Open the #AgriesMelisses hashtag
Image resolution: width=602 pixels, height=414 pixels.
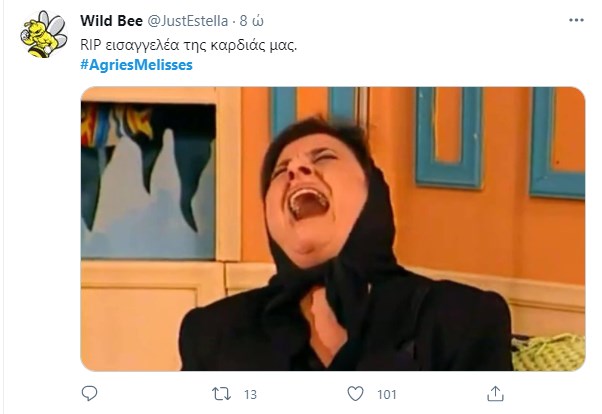coord(136,65)
